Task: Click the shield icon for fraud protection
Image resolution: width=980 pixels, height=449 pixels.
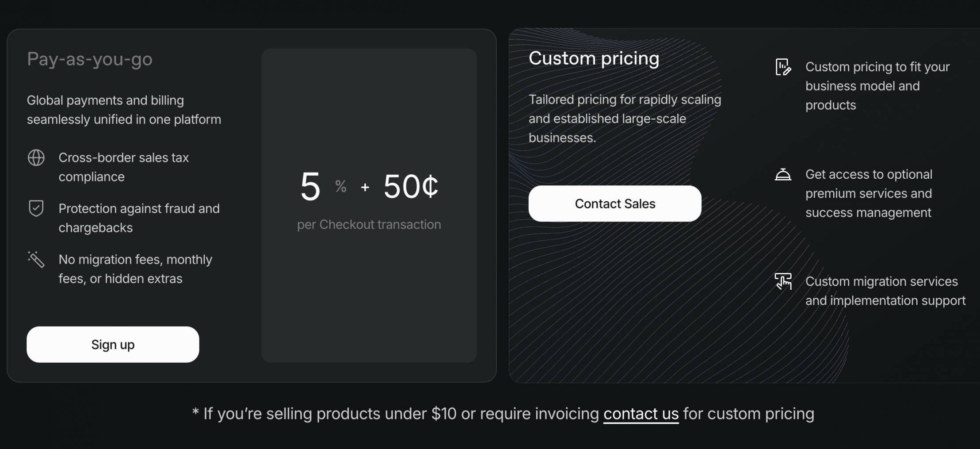Action: point(37,209)
